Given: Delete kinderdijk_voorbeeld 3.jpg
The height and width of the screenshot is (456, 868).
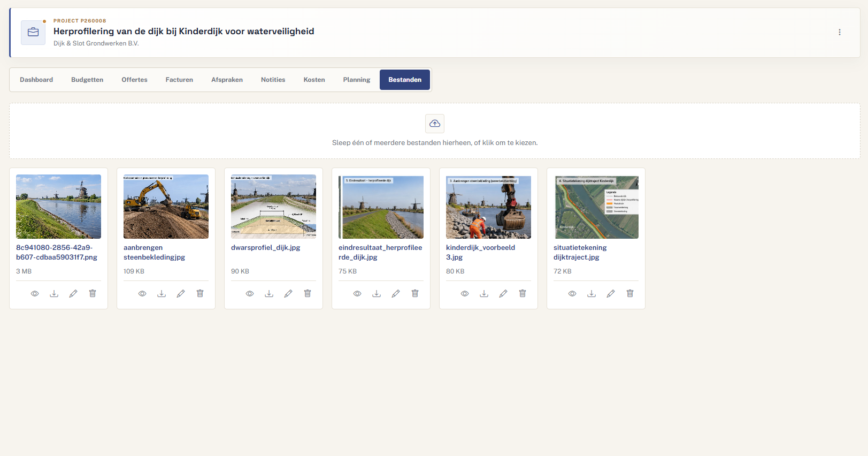Looking at the screenshot, I should 523,293.
